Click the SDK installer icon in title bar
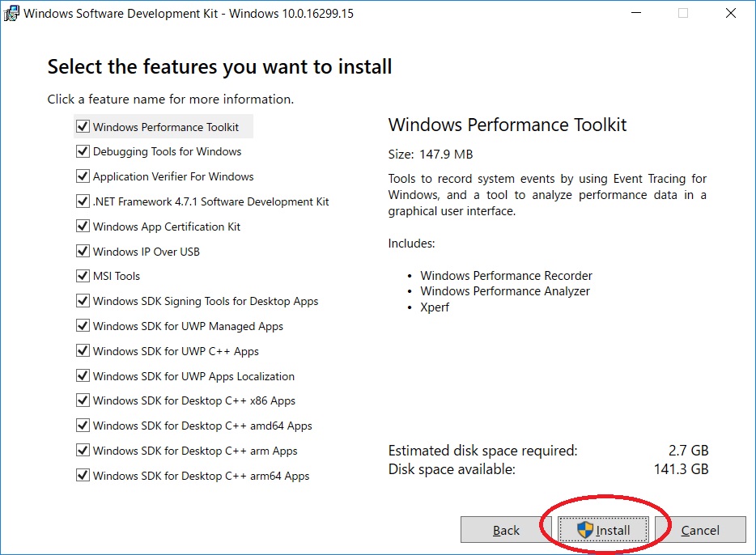Viewport: 756px width, 555px height. (x=11, y=14)
